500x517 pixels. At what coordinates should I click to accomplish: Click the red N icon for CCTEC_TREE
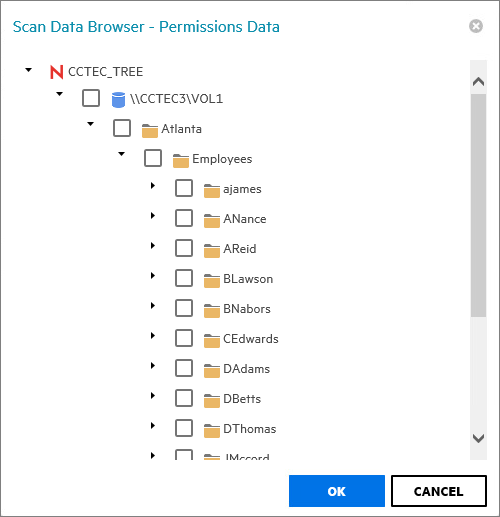coord(56,72)
